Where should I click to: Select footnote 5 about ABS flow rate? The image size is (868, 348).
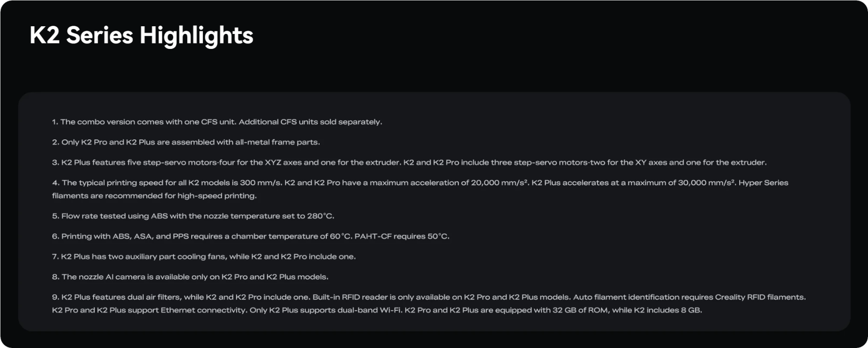[193, 216]
